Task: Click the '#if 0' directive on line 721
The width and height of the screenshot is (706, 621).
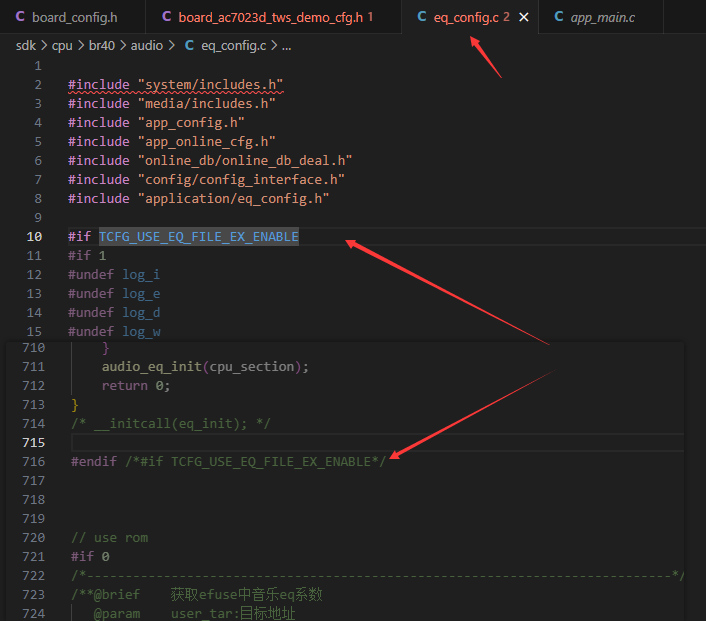Action: 90,557
